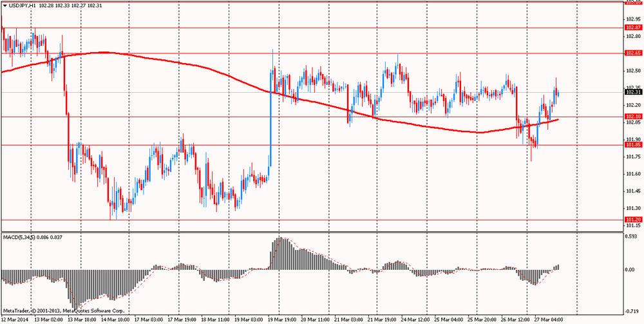
Task: Click the 21 Mar 03:00 time label
Action: 348,319
